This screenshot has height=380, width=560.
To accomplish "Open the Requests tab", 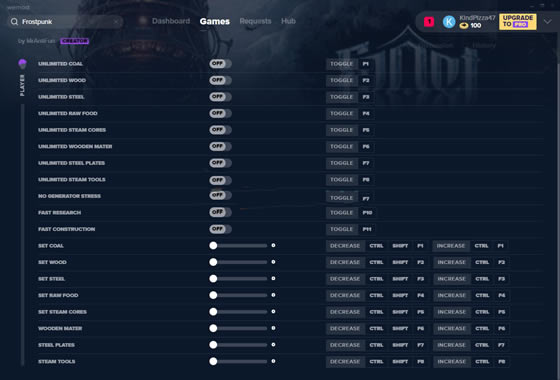I will (x=255, y=21).
